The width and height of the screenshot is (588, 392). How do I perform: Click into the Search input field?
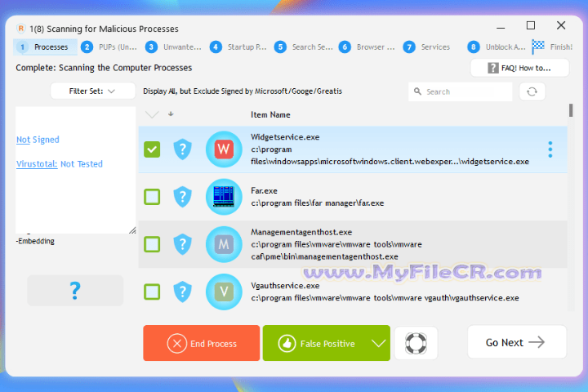tap(460, 91)
